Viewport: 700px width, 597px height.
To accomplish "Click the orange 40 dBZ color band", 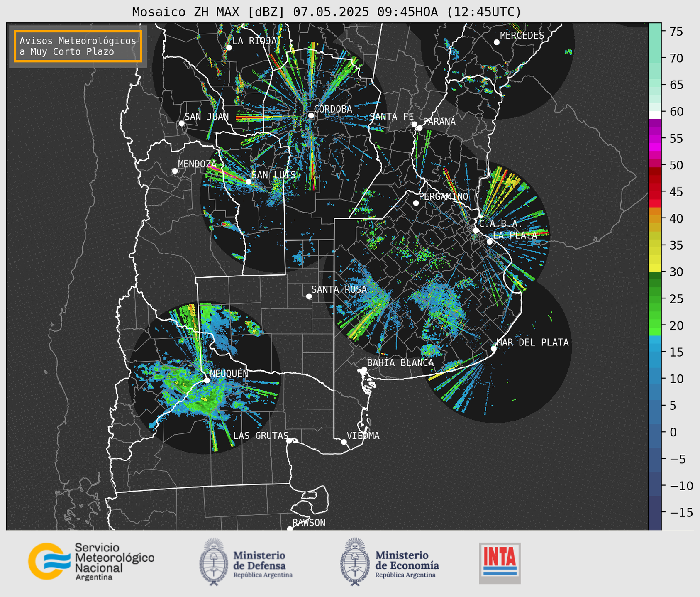I will point(655,218).
